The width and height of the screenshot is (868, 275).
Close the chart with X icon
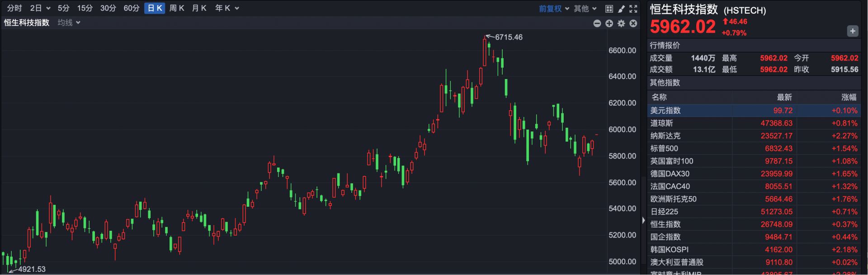pyautogui.click(x=633, y=23)
